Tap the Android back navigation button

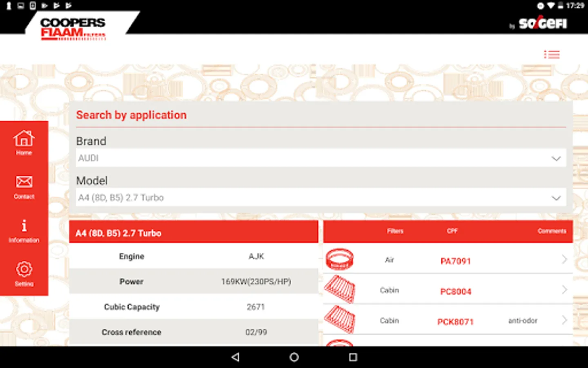pyautogui.click(x=235, y=357)
